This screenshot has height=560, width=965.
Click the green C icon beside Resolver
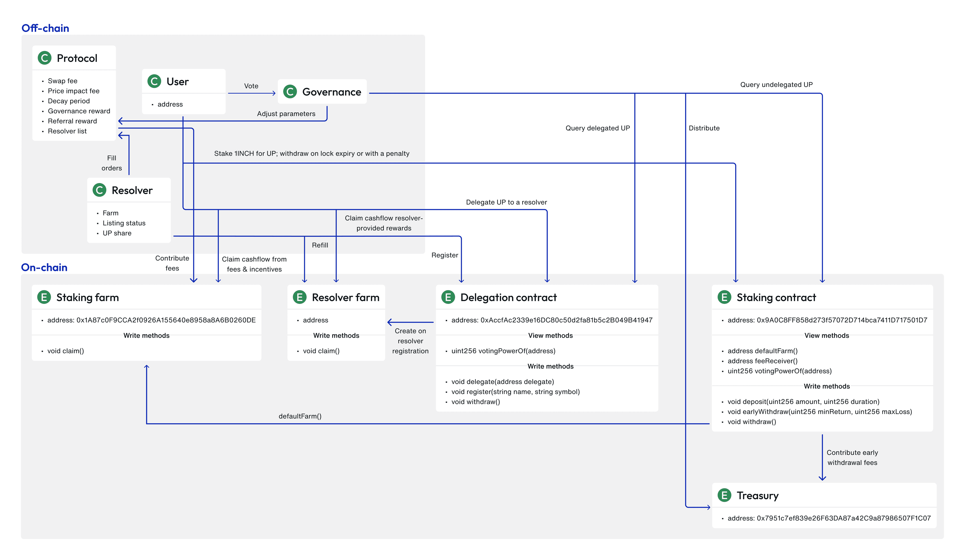99,190
